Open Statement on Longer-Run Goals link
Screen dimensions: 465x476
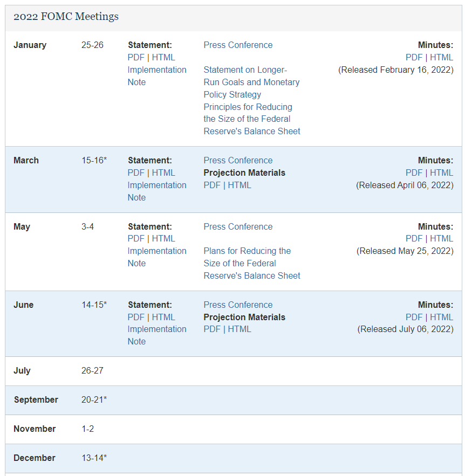click(x=251, y=82)
